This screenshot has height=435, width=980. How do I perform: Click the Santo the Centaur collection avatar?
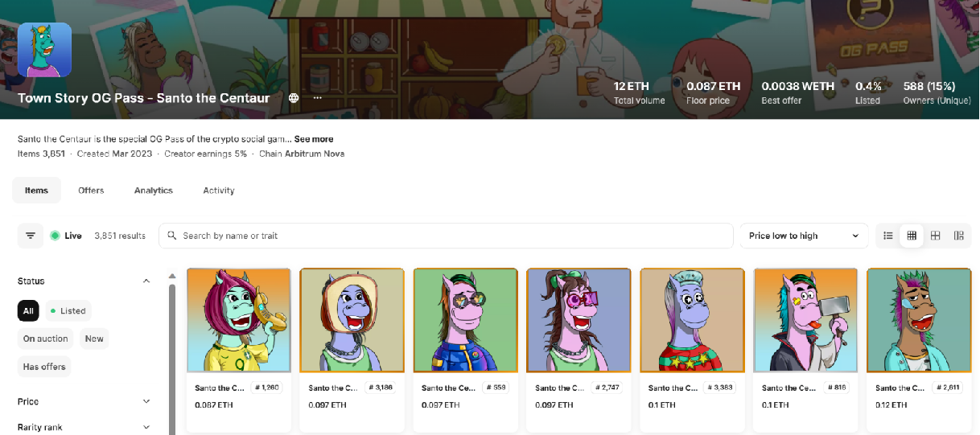tap(45, 50)
